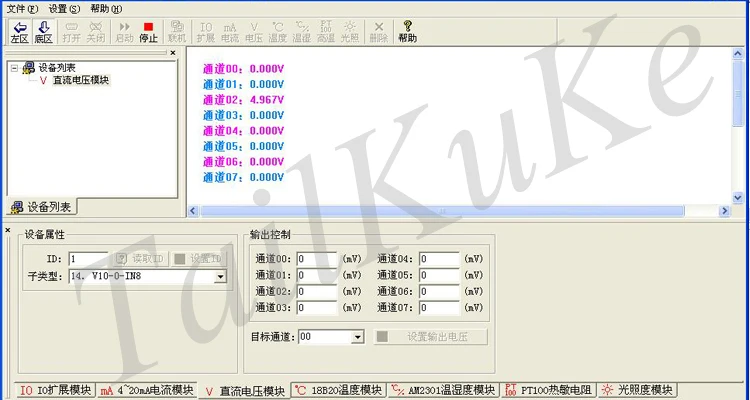Click the horizontal scrollbar left arrow
This screenshot has width=750, height=400.
(x=193, y=211)
